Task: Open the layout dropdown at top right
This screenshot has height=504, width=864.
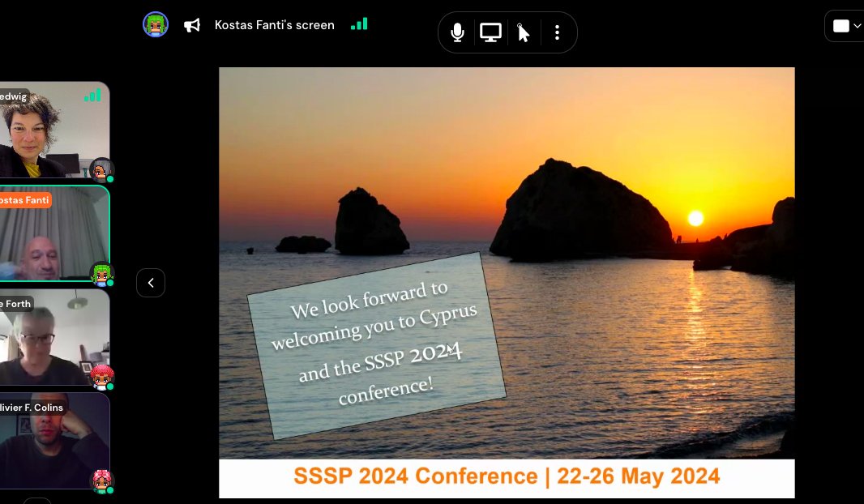Action: click(846, 26)
